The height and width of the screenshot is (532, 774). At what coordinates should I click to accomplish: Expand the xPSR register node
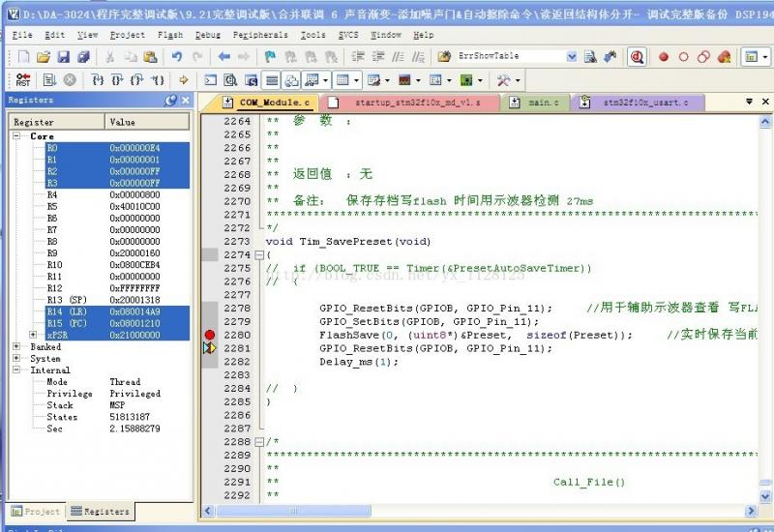[x=33, y=335]
